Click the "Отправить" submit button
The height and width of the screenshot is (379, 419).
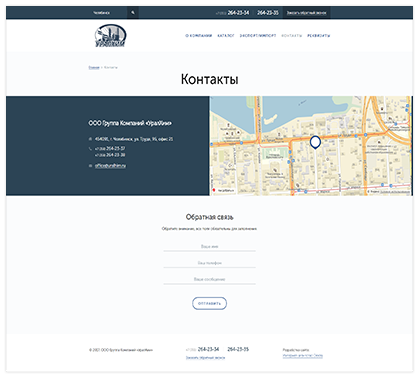(209, 303)
